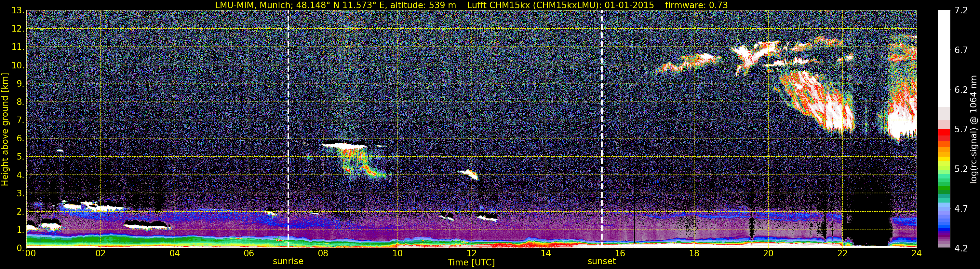Click the '9.' tick on the height axis

pyautogui.click(x=20, y=84)
